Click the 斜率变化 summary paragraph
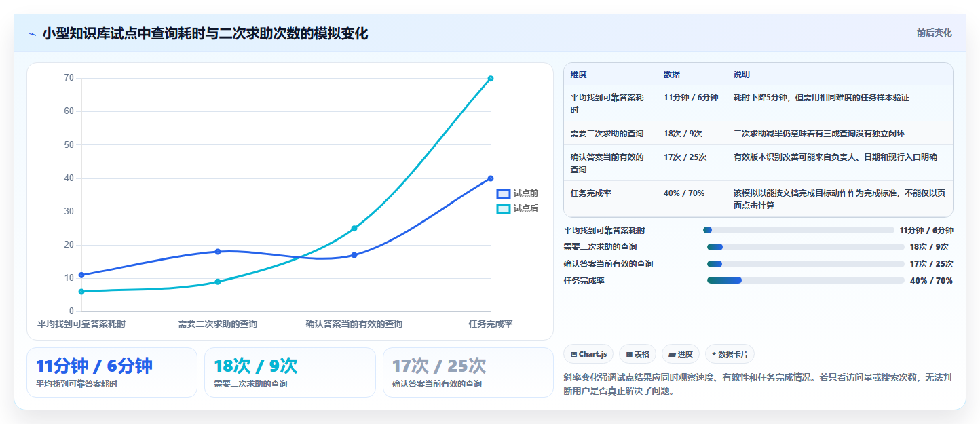Viewport: 980px width, 424px height. click(759, 384)
